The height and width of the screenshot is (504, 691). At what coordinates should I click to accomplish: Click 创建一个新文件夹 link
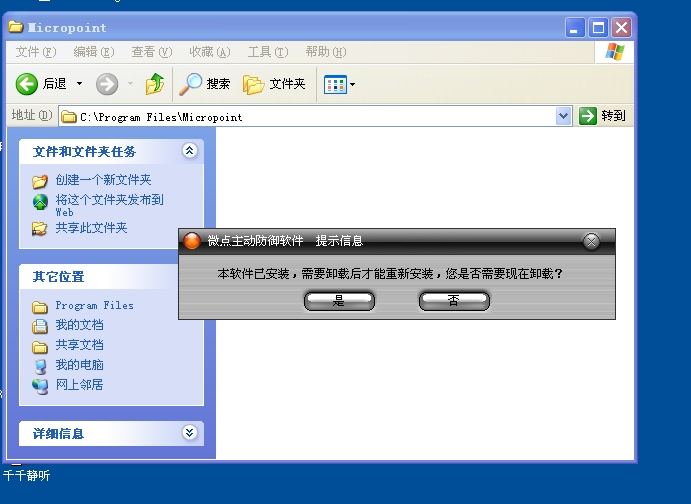[103, 180]
